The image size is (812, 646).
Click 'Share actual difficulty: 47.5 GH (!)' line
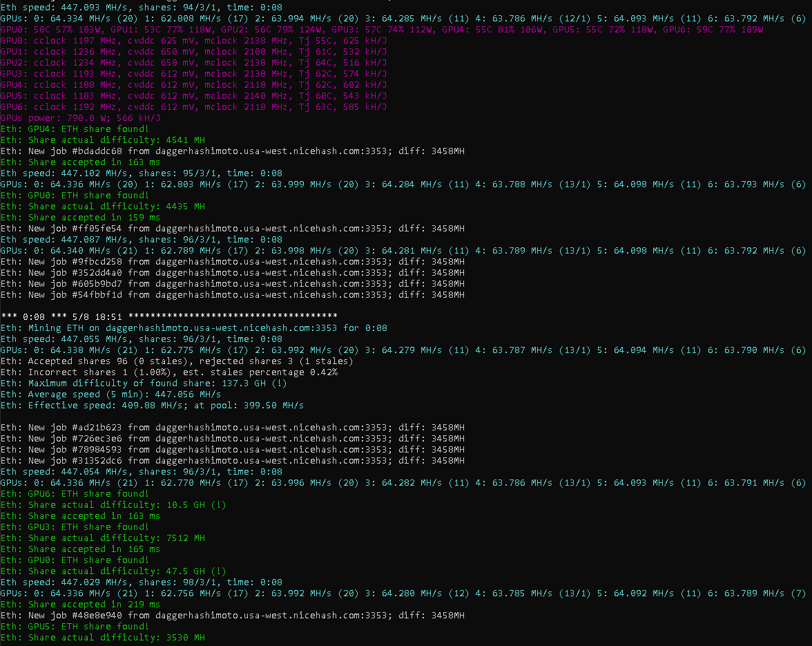click(x=113, y=571)
